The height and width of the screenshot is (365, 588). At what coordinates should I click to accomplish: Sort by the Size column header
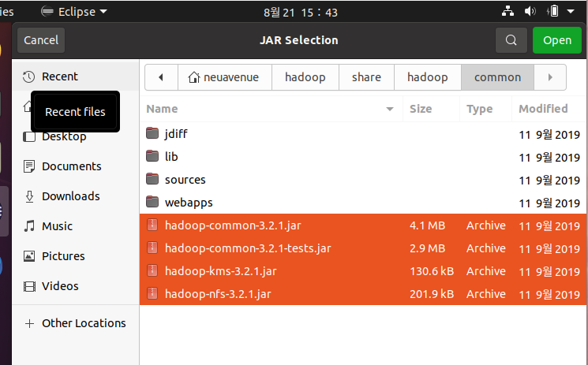click(431, 109)
